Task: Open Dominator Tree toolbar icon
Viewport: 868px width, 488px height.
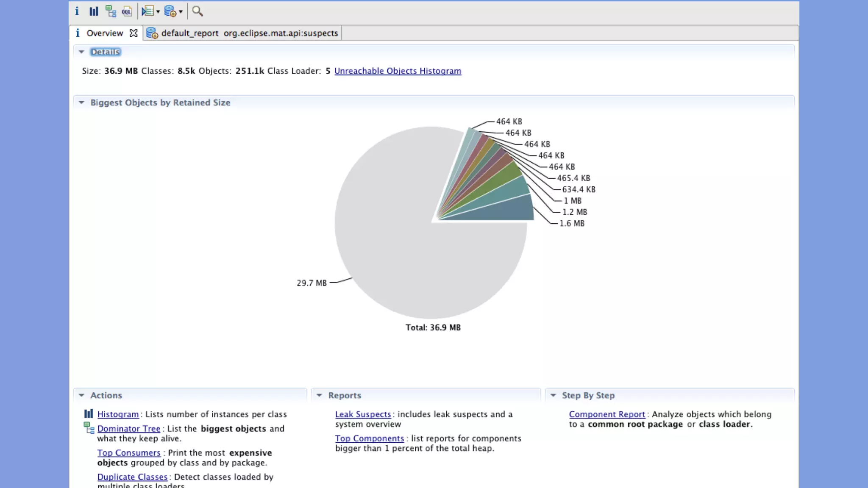Action: pos(111,11)
